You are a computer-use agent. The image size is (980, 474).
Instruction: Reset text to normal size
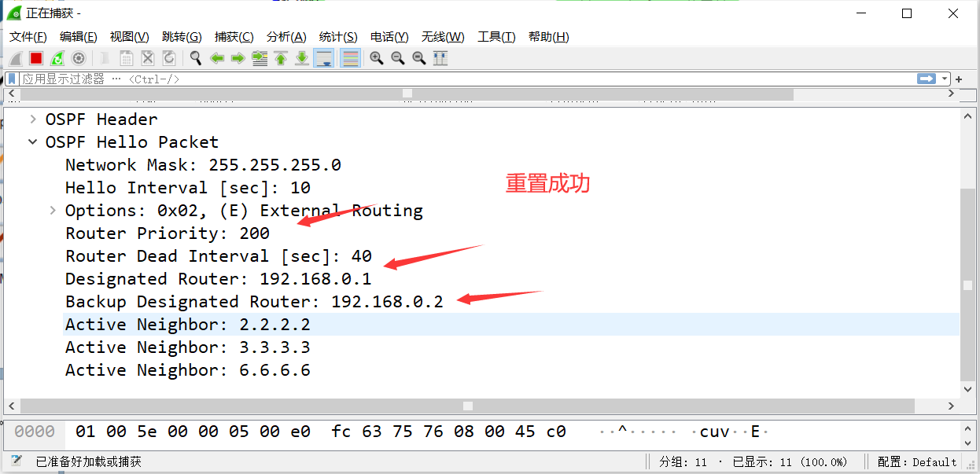tap(419, 58)
